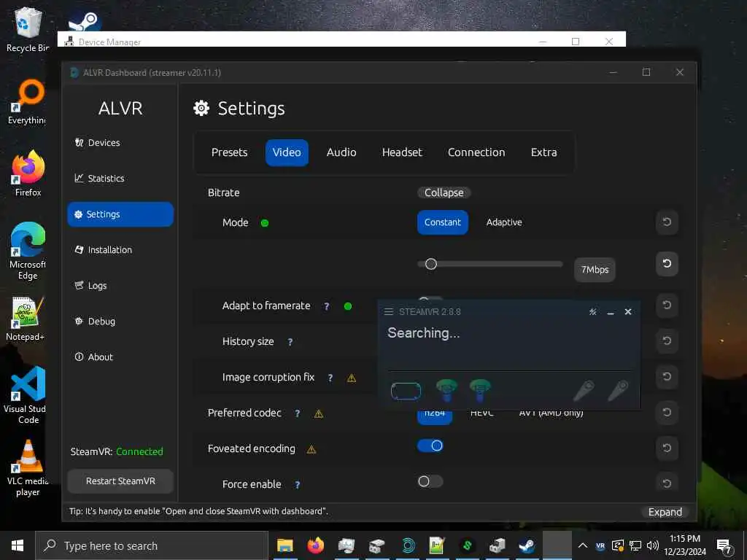The width and height of the screenshot is (747, 560).
Task: Reset the 7Mbps bitrate value
Action: [667, 263]
